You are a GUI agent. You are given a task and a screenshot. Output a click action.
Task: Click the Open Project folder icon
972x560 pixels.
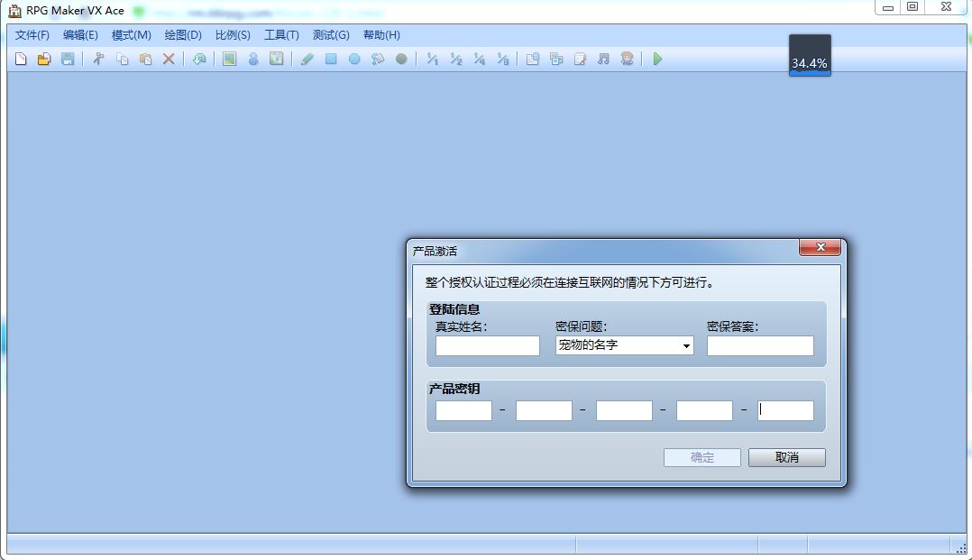[44, 59]
